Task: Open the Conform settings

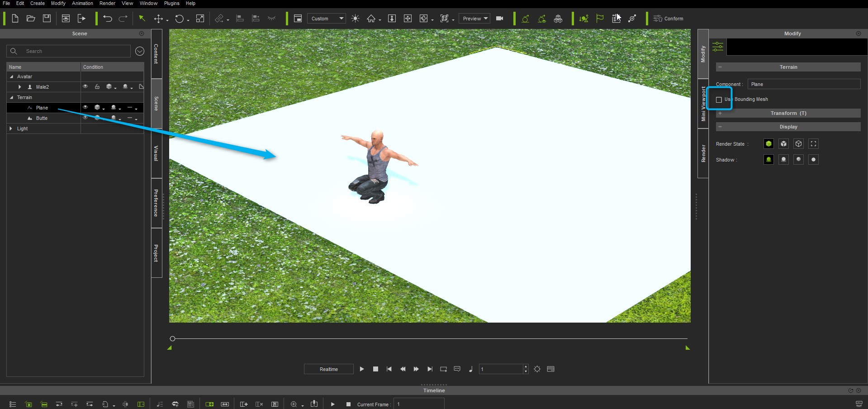Action: [668, 19]
